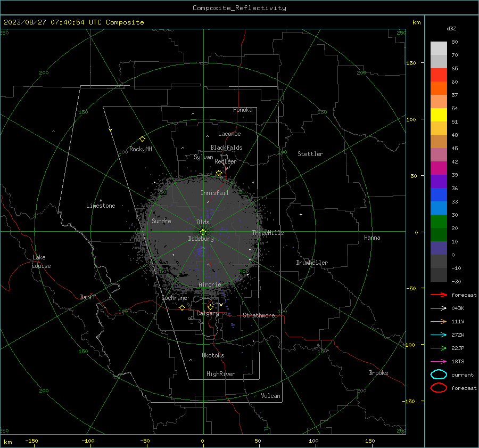The image size is (479, 448).
Task: Click the bright red swatch in the dBZ legend
Action: pyautogui.click(x=439, y=75)
